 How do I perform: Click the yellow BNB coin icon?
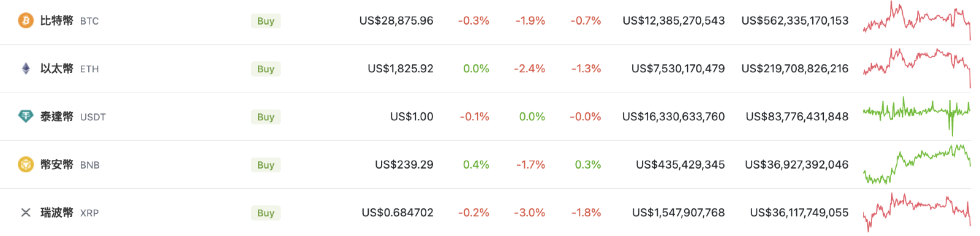pyautogui.click(x=26, y=164)
